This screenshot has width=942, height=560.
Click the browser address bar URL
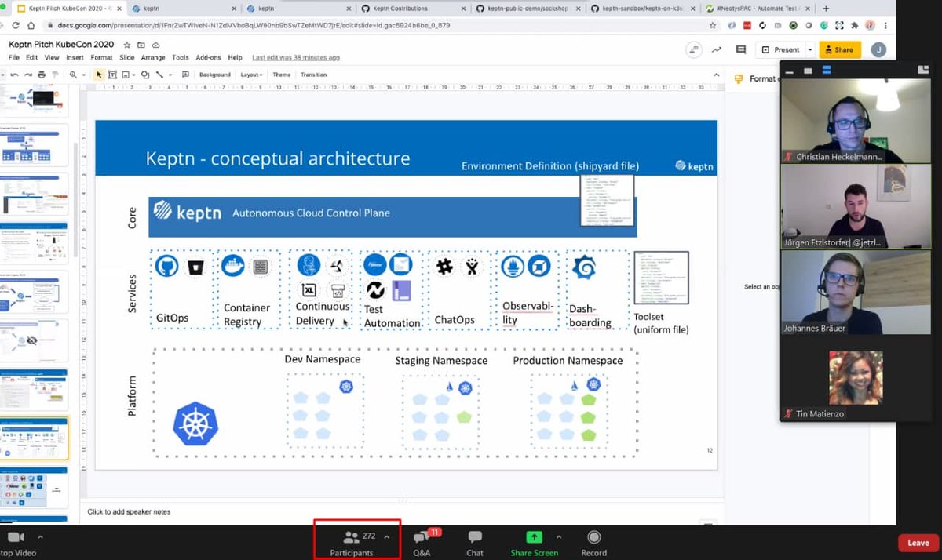click(254, 25)
